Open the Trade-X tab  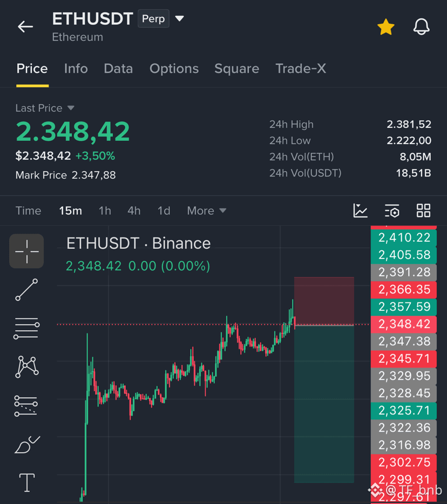pyautogui.click(x=301, y=69)
